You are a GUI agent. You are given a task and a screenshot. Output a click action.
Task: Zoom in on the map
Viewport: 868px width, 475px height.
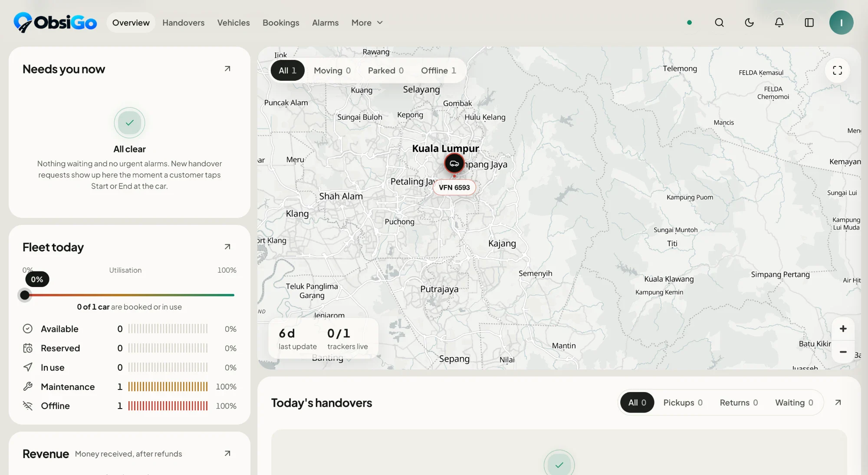tap(843, 329)
